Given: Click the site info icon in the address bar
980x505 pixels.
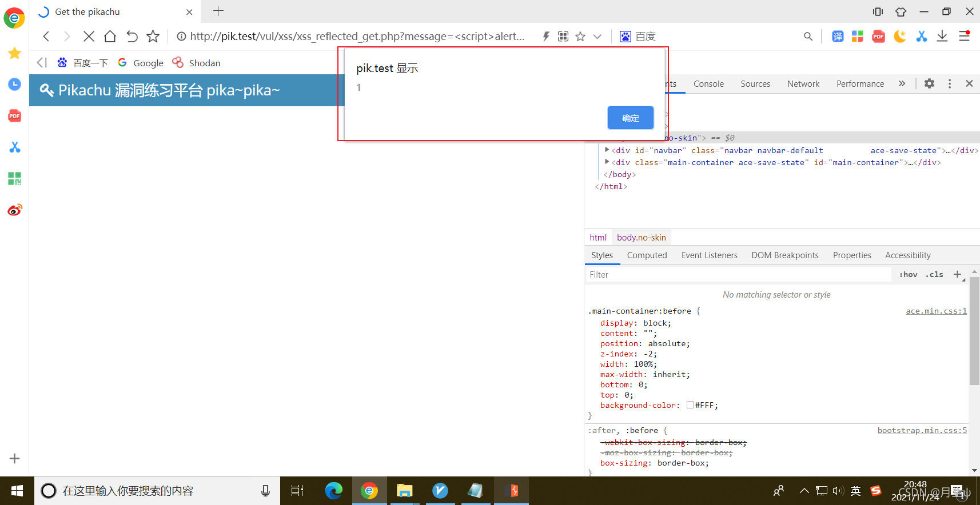Looking at the screenshot, I should pyautogui.click(x=181, y=37).
